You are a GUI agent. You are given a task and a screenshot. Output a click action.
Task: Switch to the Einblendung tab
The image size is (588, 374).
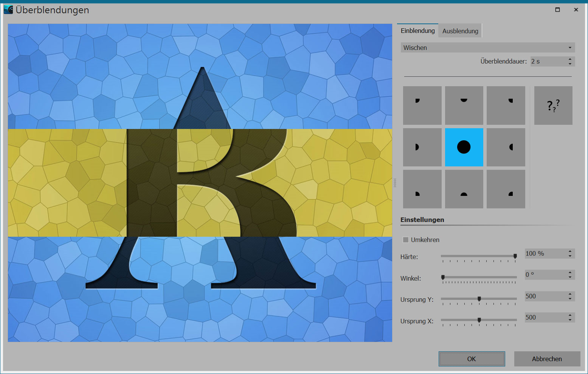(417, 31)
